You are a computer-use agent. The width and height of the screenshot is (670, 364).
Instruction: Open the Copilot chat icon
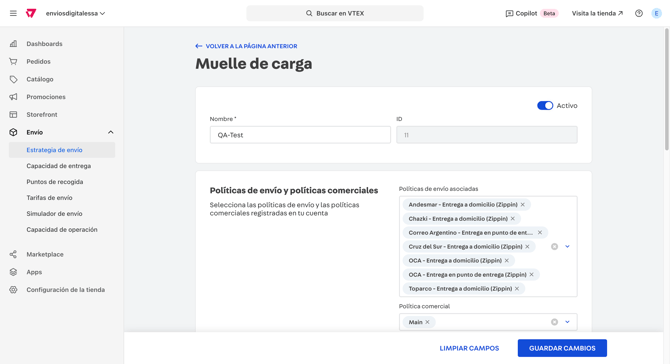coord(509,14)
